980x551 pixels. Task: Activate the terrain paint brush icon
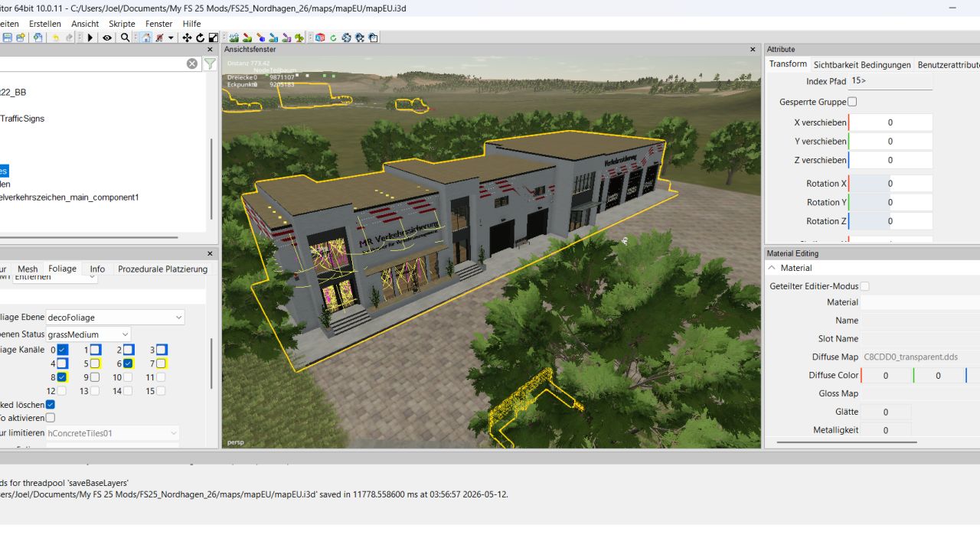247,37
